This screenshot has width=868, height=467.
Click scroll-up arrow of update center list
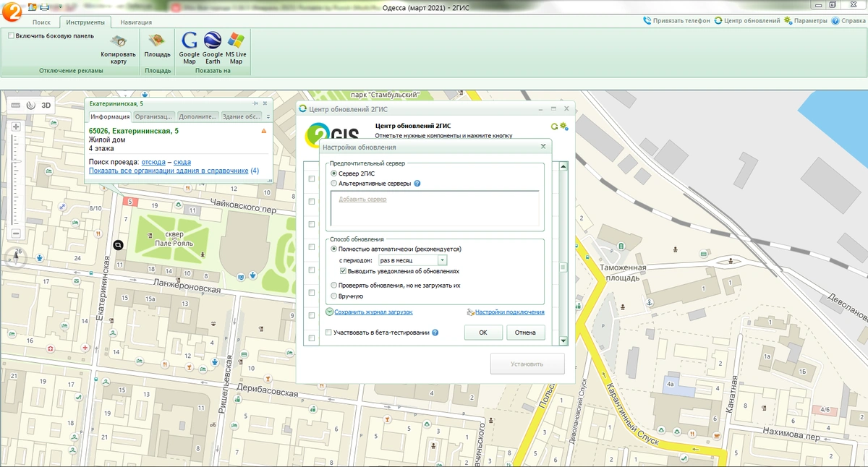tap(563, 166)
